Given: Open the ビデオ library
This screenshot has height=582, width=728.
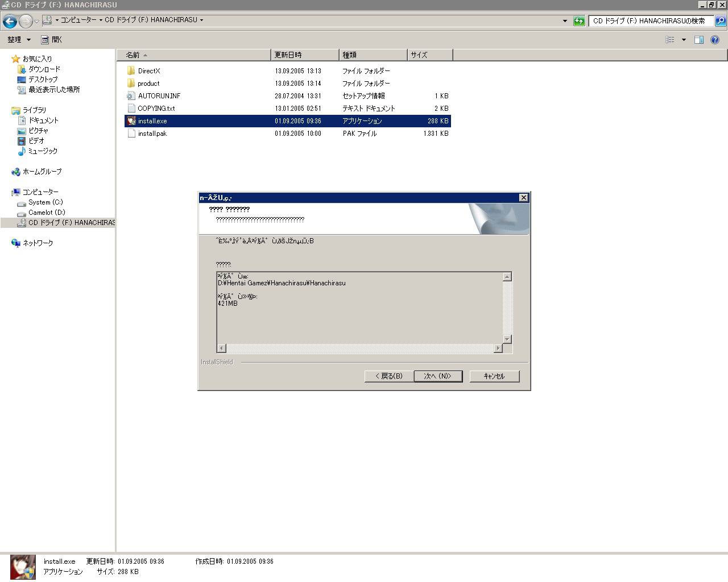Looking at the screenshot, I should (36, 141).
